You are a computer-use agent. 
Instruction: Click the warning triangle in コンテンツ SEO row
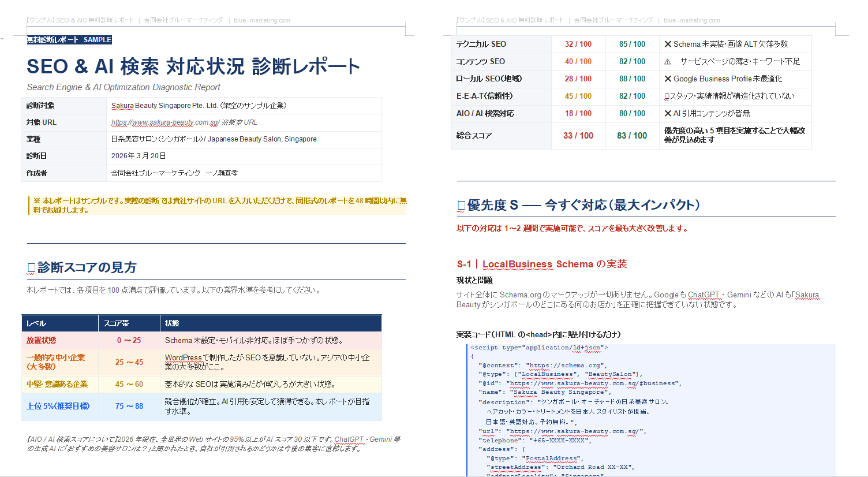click(x=668, y=62)
